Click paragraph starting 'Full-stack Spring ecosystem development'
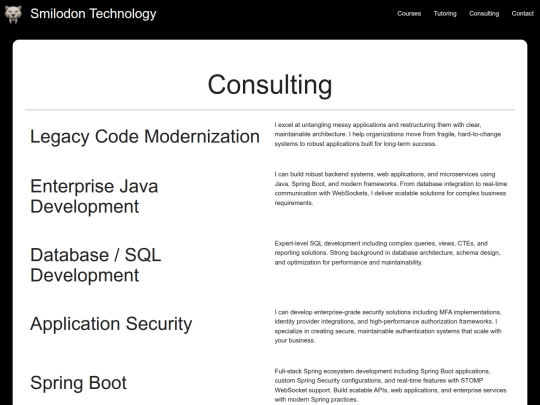The height and width of the screenshot is (405, 540). pos(390,385)
